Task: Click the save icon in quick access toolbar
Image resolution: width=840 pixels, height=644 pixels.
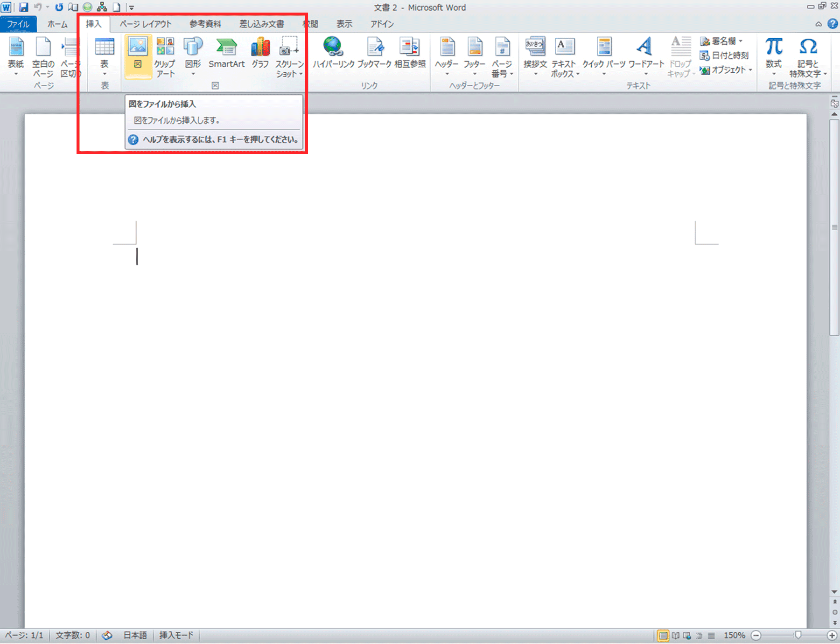Action: (x=23, y=7)
